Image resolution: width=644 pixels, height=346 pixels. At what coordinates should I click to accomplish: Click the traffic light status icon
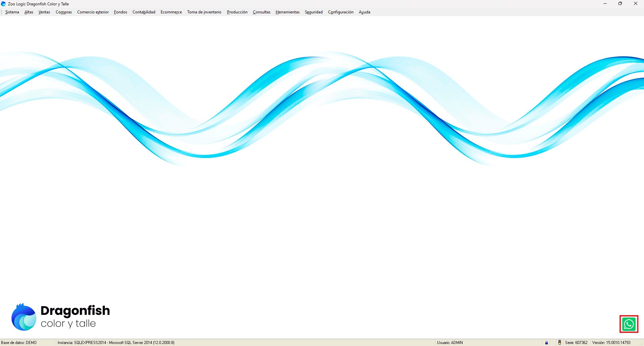point(559,342)
